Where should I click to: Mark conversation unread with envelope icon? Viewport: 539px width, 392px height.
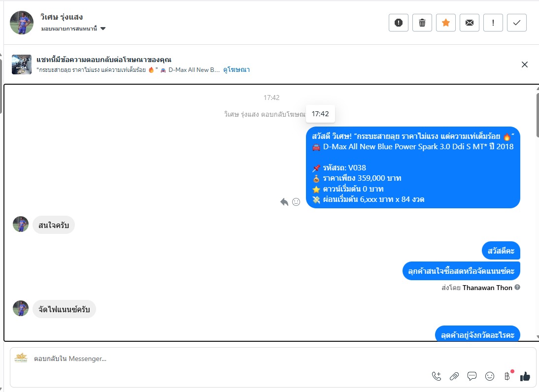(x=470, y=23)
